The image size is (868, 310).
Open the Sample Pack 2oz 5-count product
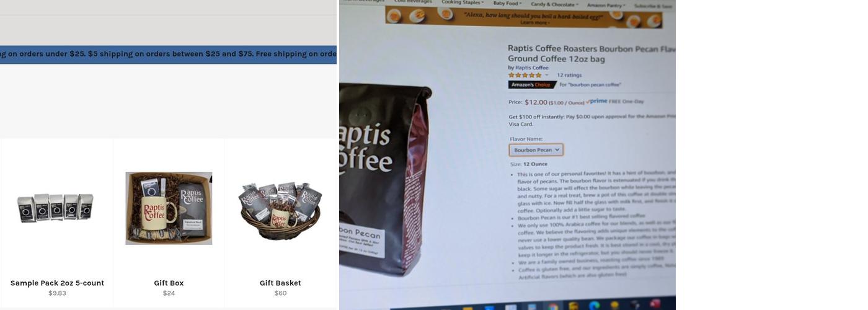(x=57, y=283)
